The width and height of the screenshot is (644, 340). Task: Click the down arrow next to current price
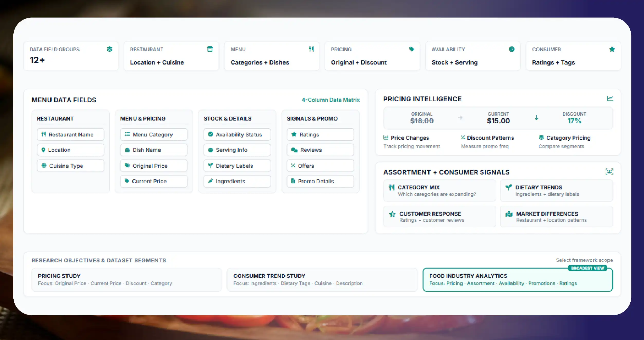pos(537,118)
